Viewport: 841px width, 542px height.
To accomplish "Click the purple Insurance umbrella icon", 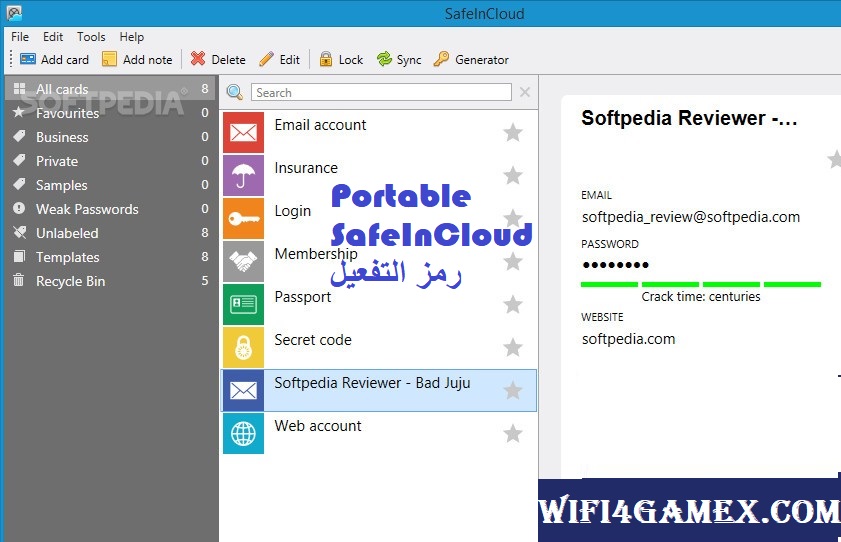I will click(244, 175).
